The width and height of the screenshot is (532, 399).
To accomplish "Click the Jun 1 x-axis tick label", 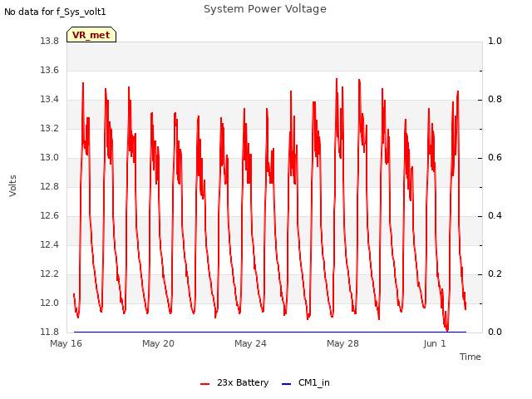I will click(435, 343).
